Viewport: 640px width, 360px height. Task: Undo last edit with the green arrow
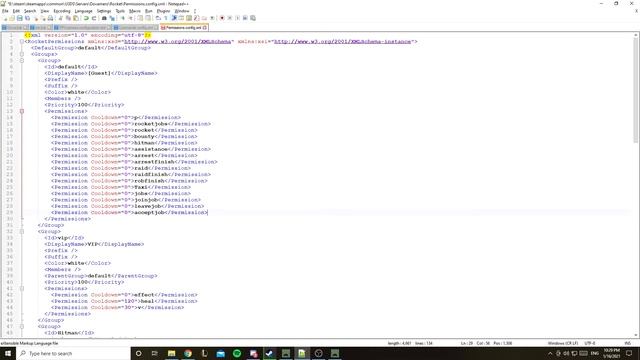click(x=86, y=18)
